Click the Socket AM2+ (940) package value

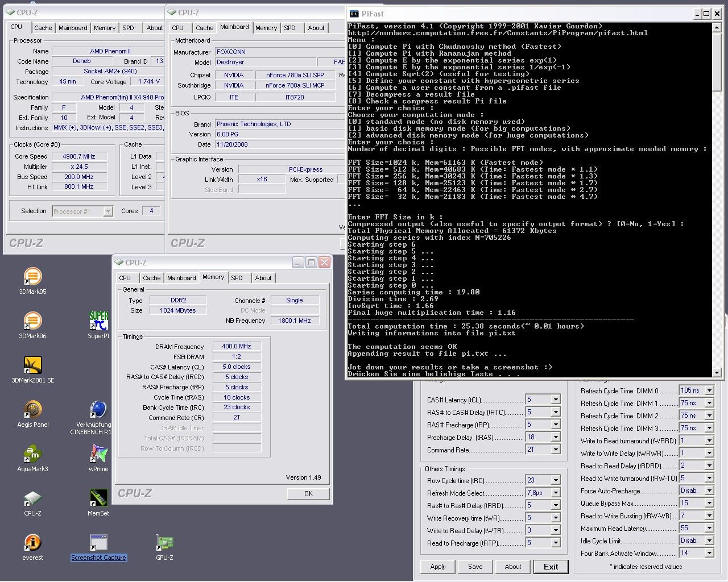pos(109,71)
